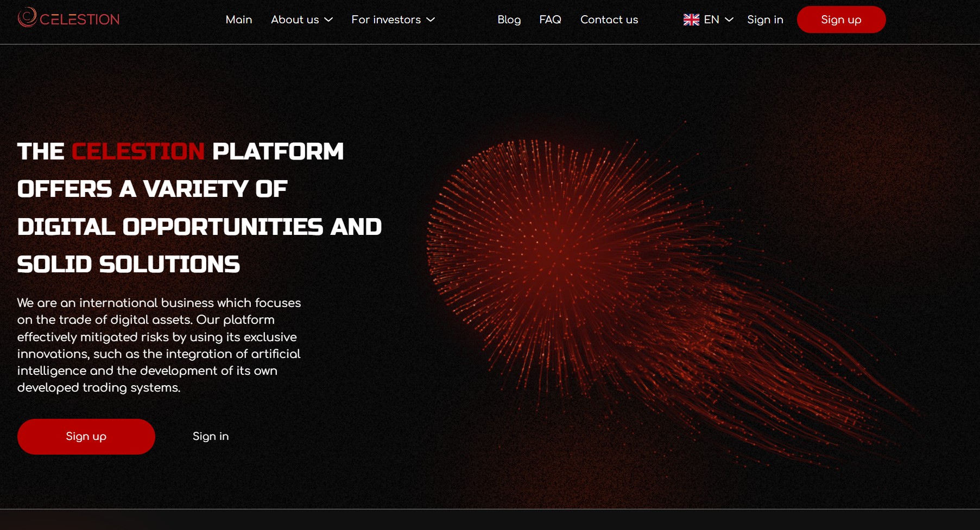This screenshot has height=530, width=980.
Task: Click the CELESTION wordmark in the header
Action: (79, 20)
